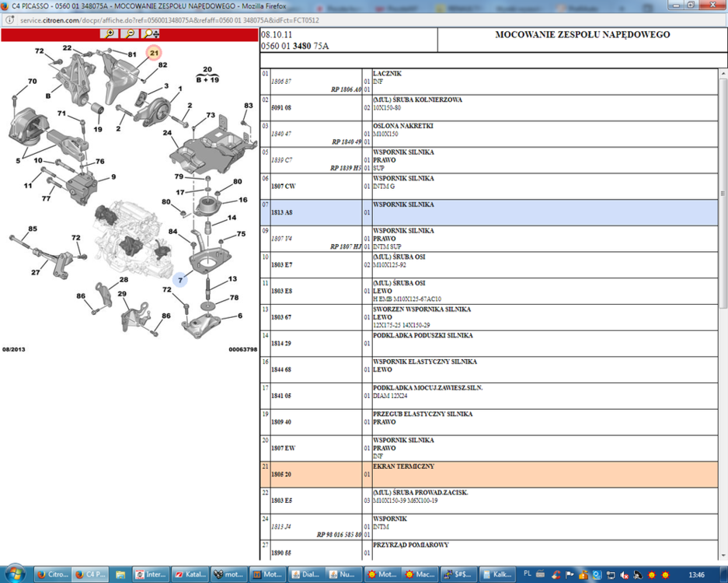Open the 'Inter...' taskbar application
This screenshot has width=728, height=583.
(x=151, y=574)
